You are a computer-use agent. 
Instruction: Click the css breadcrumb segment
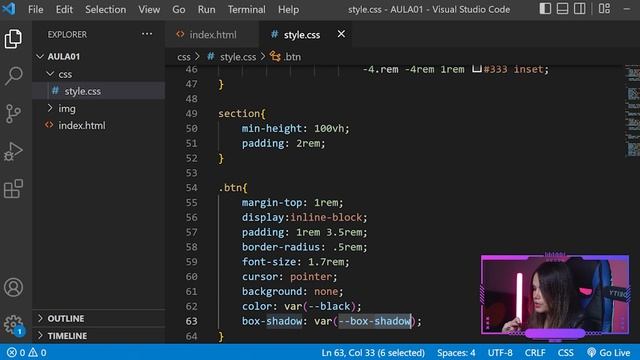184,57
